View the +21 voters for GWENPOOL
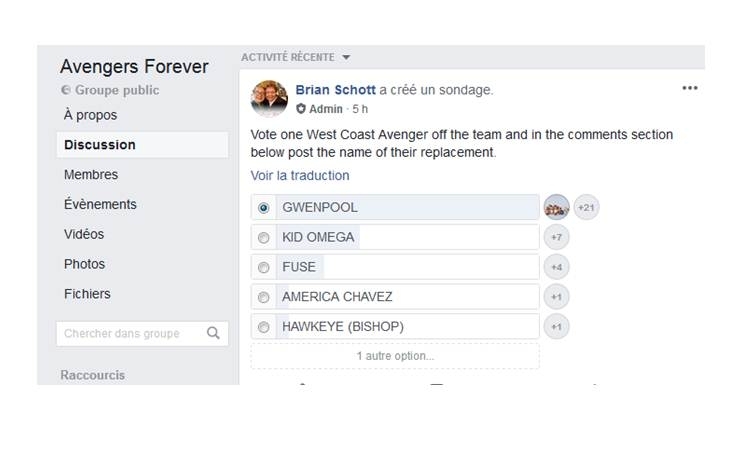The height and width of the screenshot is (453, 756). (x=586, y=208)
